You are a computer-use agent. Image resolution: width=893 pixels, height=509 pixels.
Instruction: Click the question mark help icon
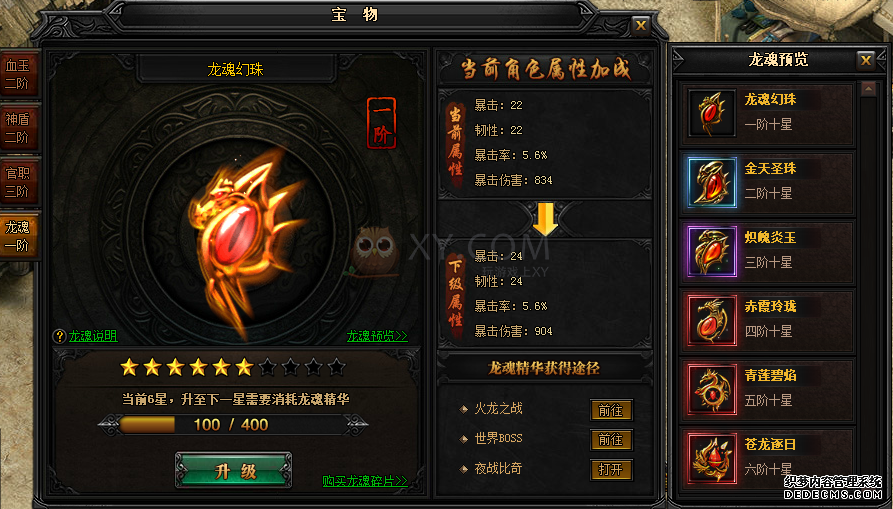tap(59, 336)
